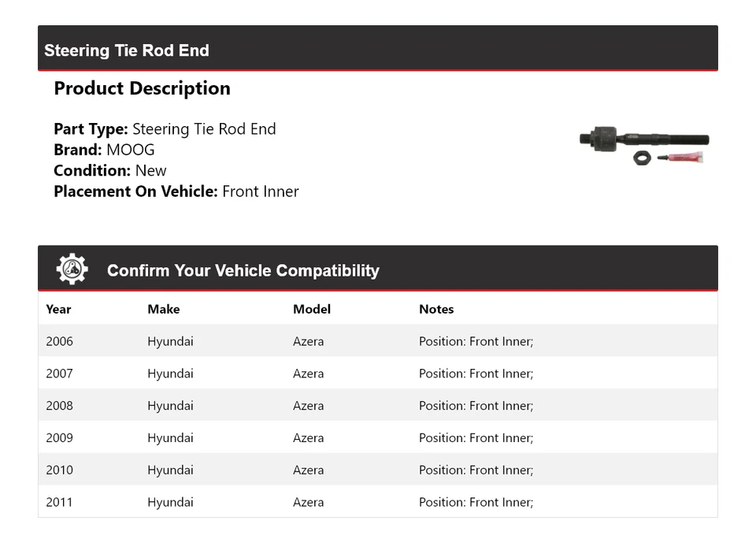Image resolution: width=756 pixels, height=543 pixels.
Task: Click the Front Inner placement text
Action: tap(261, 191)
